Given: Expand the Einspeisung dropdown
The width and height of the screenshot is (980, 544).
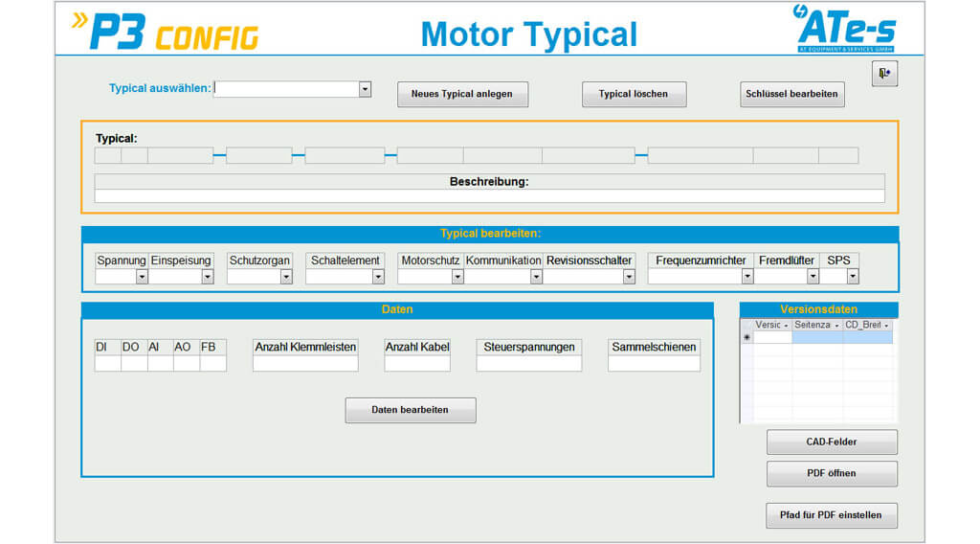Looking at the screenshot, I should click(207, 277).
